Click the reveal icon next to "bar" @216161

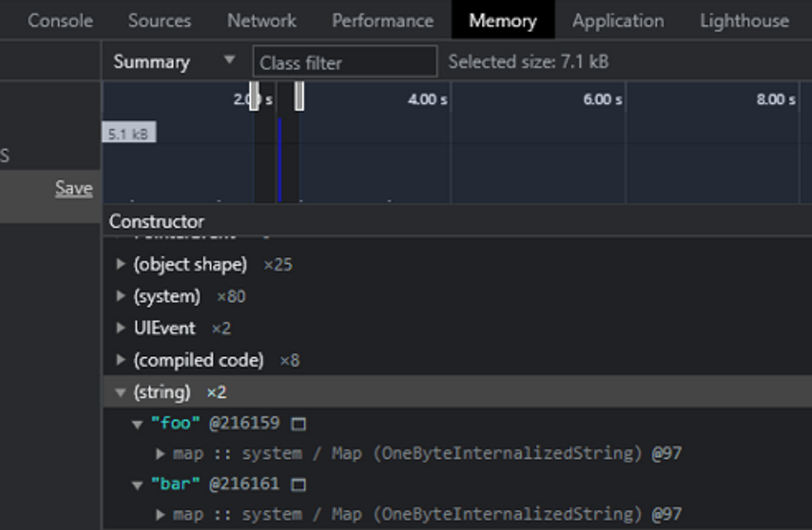point(298,485)
